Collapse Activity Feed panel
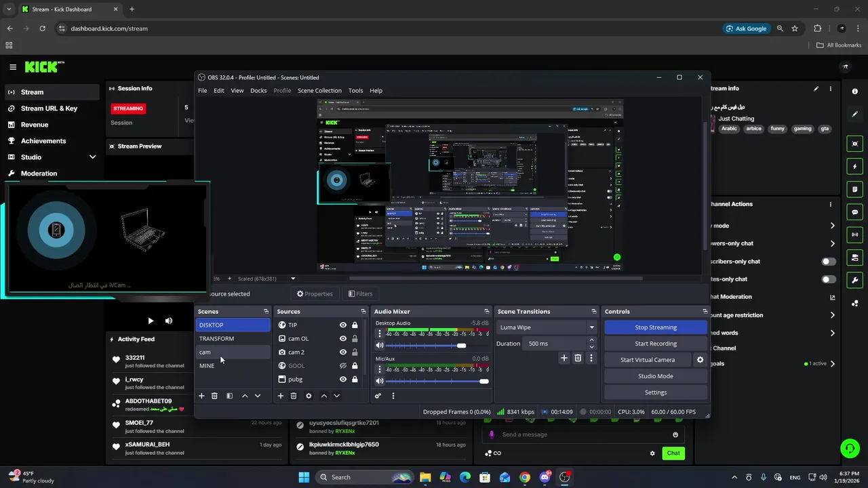 112,339
